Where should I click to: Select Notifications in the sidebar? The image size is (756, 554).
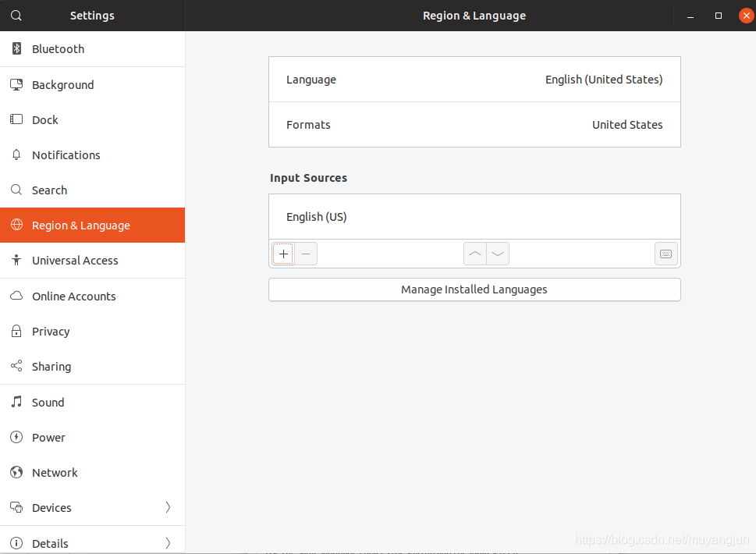(93, 154)
